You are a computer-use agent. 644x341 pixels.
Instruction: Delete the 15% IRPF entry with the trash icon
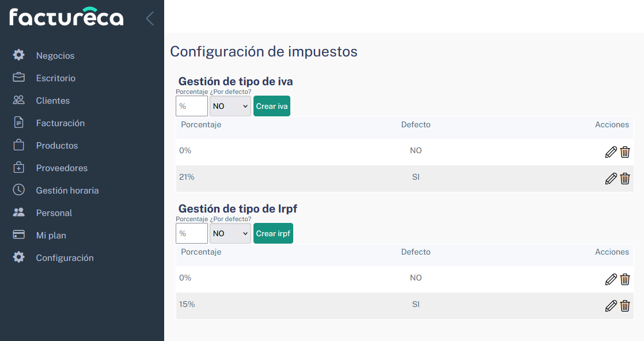(625, 306)
